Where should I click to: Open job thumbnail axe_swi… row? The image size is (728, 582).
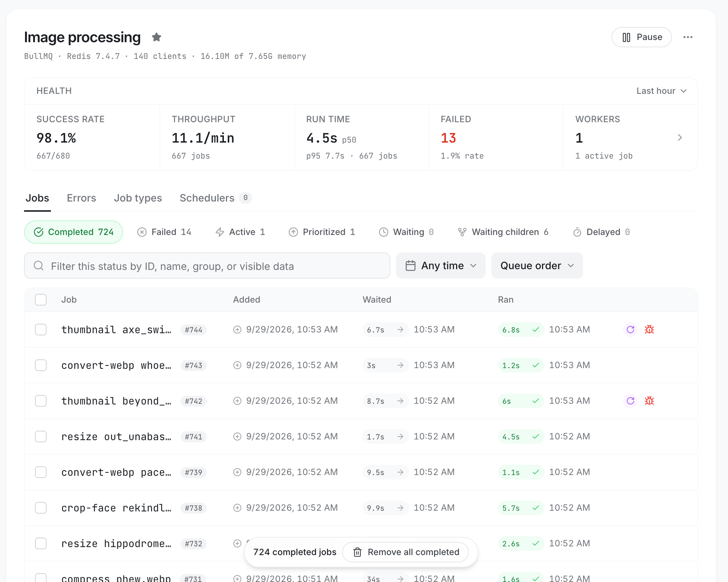point(361,330)
